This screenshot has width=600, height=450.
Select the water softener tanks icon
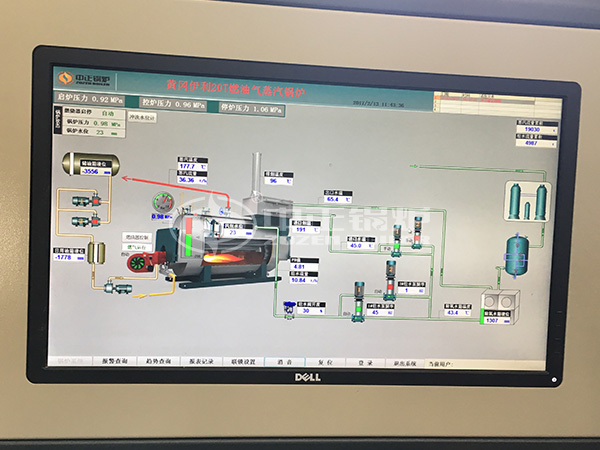pyautogui.click(x=529, y=197)
